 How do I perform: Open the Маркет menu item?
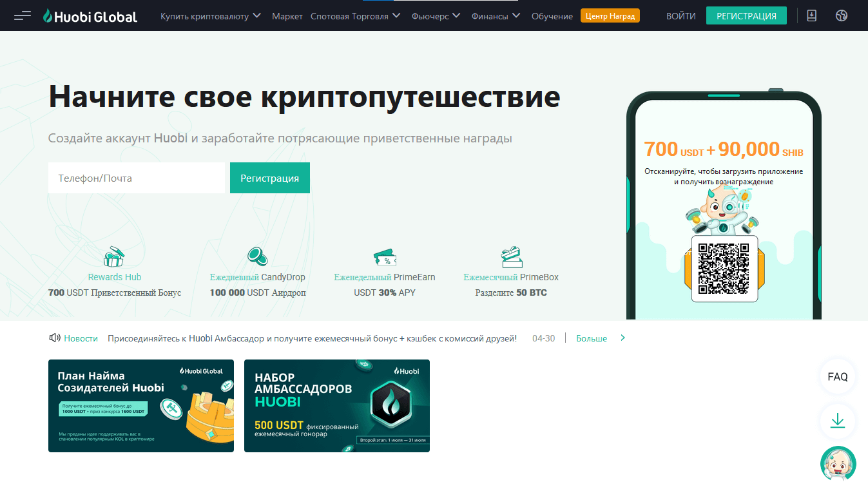[x=287, y=16]
